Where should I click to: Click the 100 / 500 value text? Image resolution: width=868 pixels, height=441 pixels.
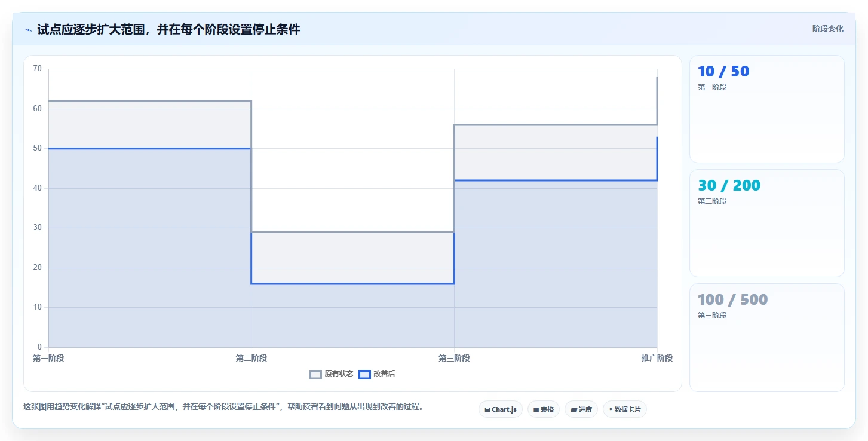tap(733, 300)
